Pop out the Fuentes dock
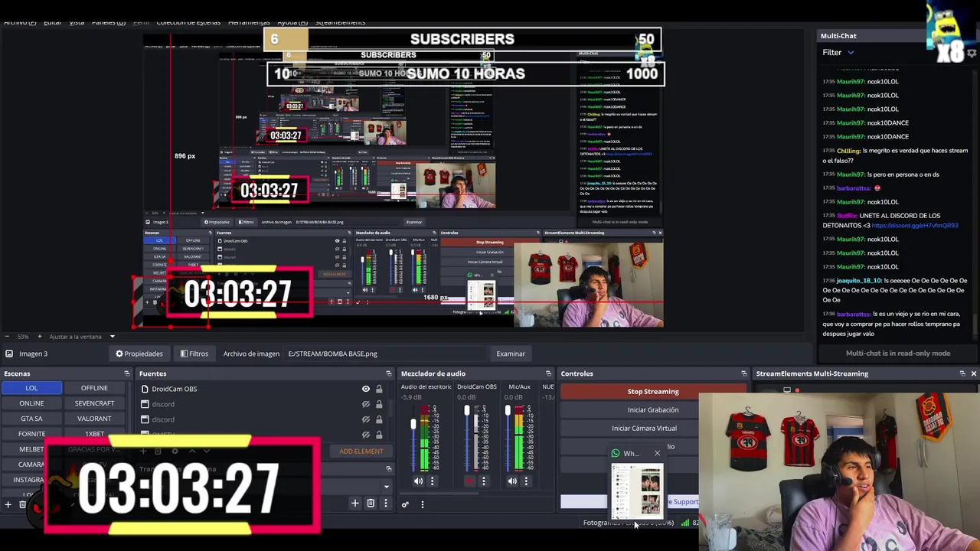The width and height of the screenshot is (980, 551). pos(388,373)
